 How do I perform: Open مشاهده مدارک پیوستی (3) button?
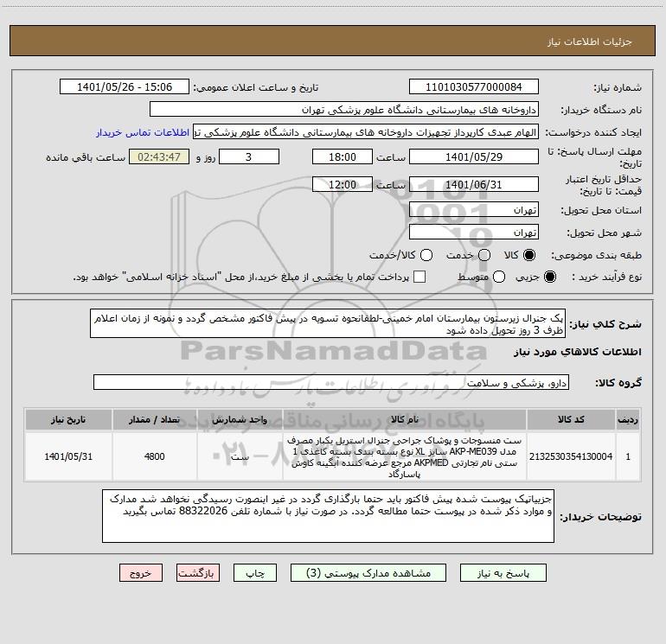(368, 573)
